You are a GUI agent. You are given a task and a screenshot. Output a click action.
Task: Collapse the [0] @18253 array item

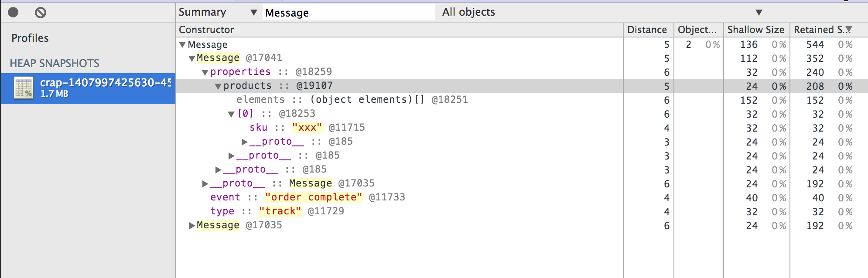(231, 114)
